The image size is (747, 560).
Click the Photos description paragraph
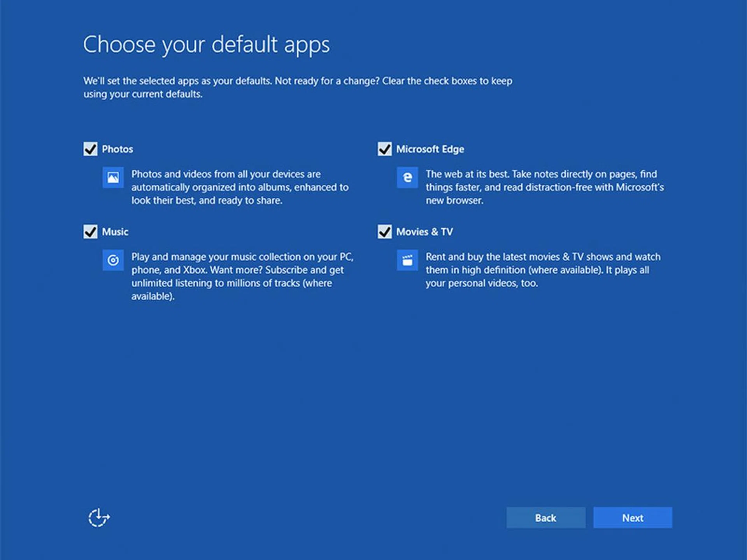click(240, 187)
